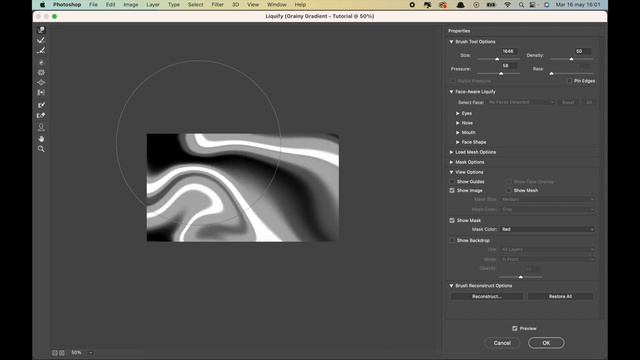Open the Edit menu
This screenshot has width=640, height=360.
pos(111,4)
